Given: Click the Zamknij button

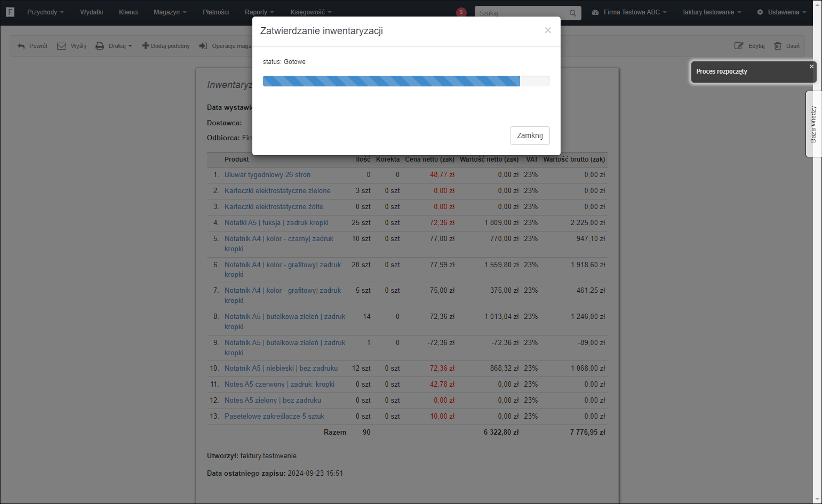Looking at the screenshot, I should tap(530, 135).
